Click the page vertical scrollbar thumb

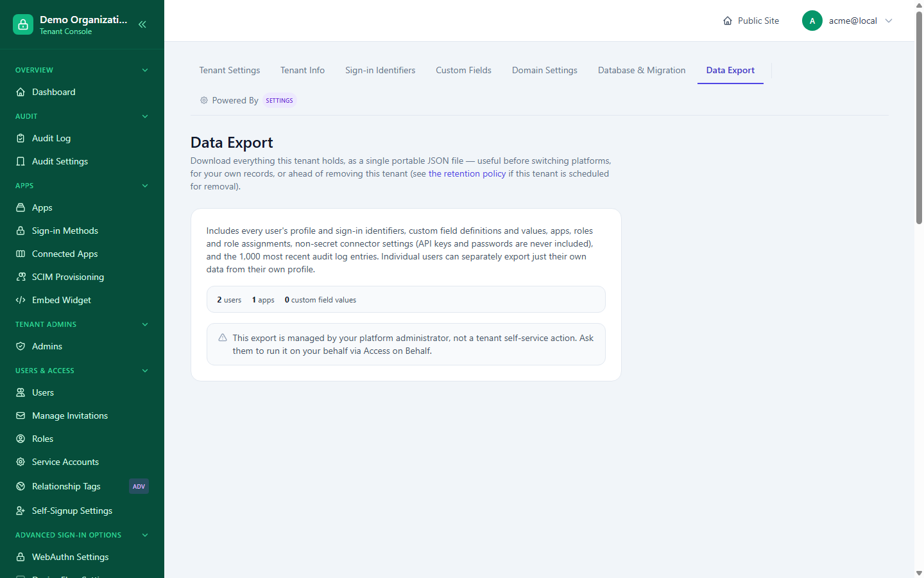click(x=919, y=117)
